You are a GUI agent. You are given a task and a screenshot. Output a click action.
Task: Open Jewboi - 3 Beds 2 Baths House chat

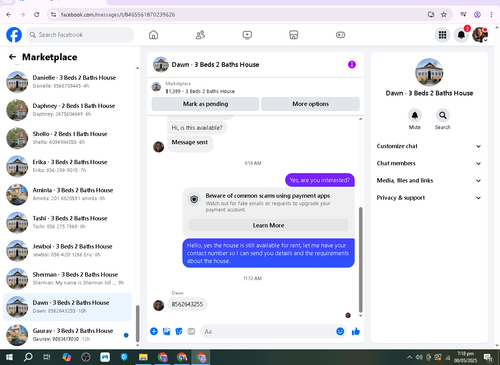click(68, 250)
